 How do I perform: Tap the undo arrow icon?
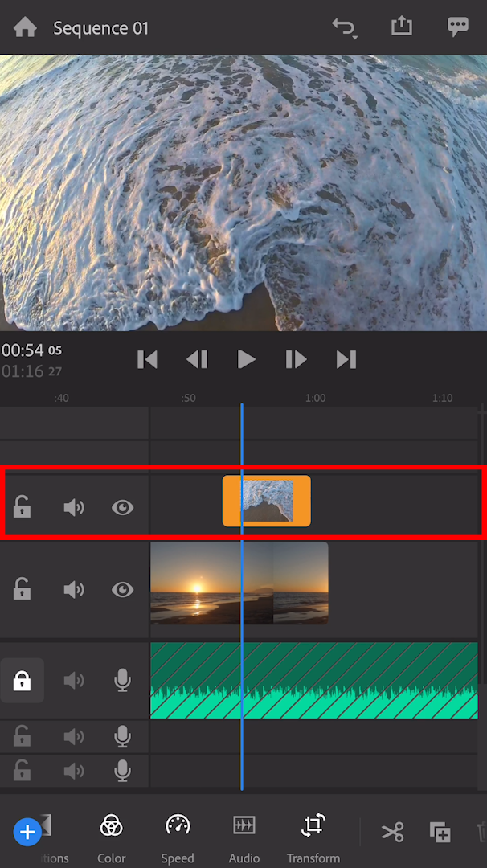coord(344,27)
